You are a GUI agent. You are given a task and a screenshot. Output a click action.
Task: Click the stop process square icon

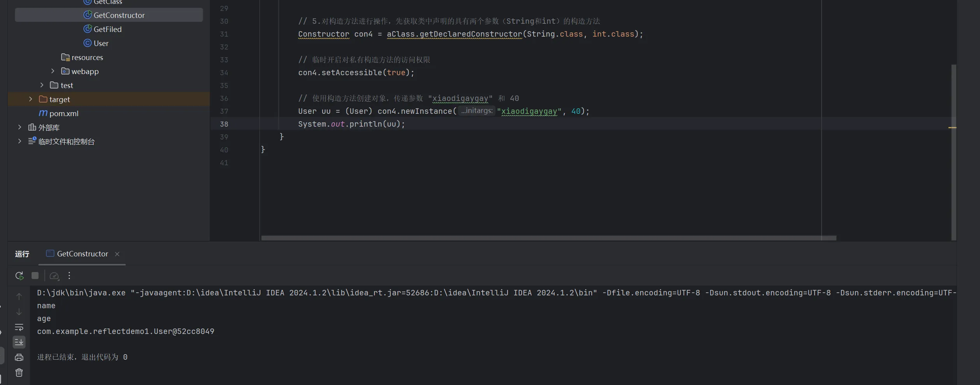point(35,276)
